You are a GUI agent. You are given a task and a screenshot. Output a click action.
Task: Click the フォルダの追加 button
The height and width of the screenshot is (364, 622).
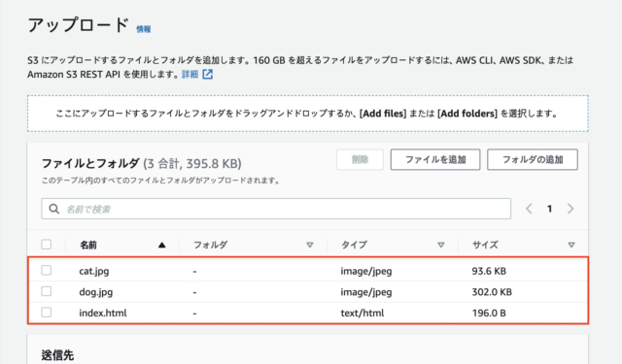pos(533,159)
